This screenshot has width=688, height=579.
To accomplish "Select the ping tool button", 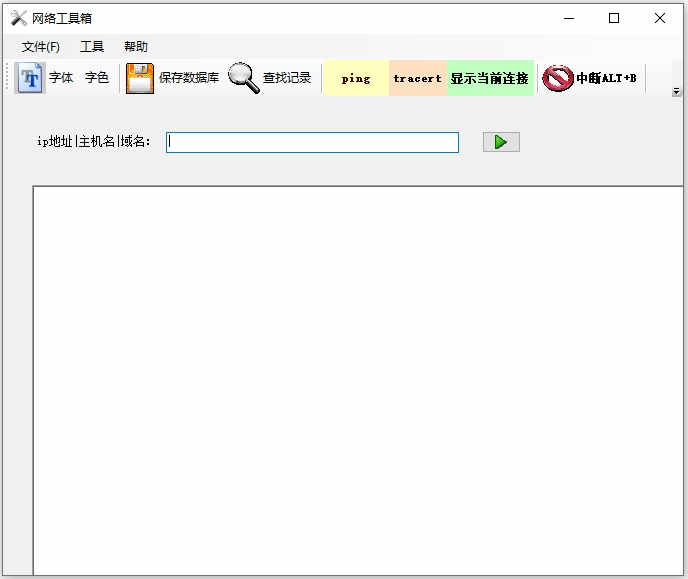I will coord(356,79).
